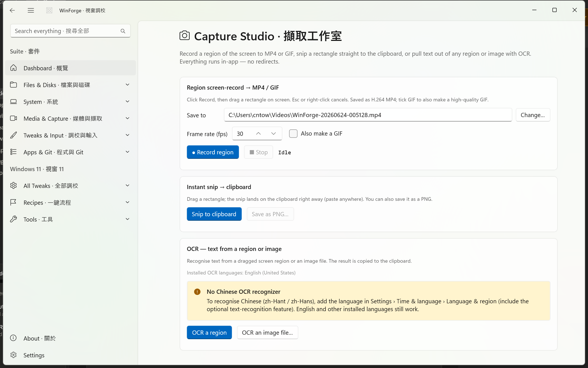Viewport: 588px width, 368px height.
Task: Click the Idle status text
Action: [x=284, y=152]
